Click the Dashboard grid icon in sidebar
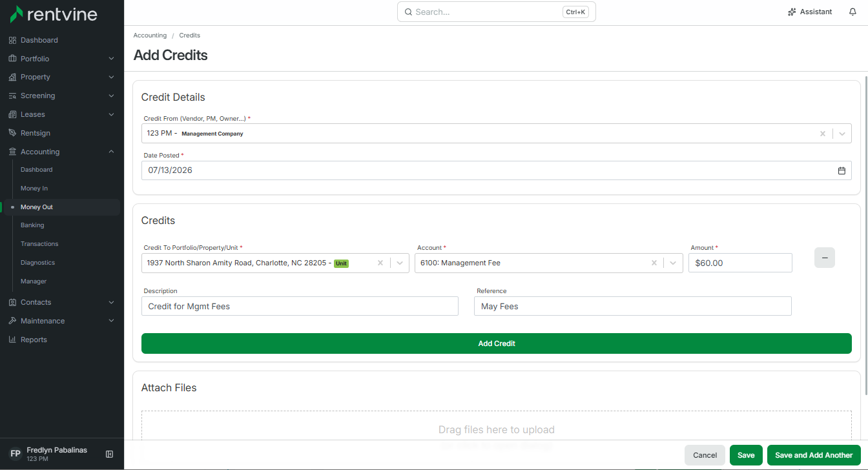 tap(12, 40)
